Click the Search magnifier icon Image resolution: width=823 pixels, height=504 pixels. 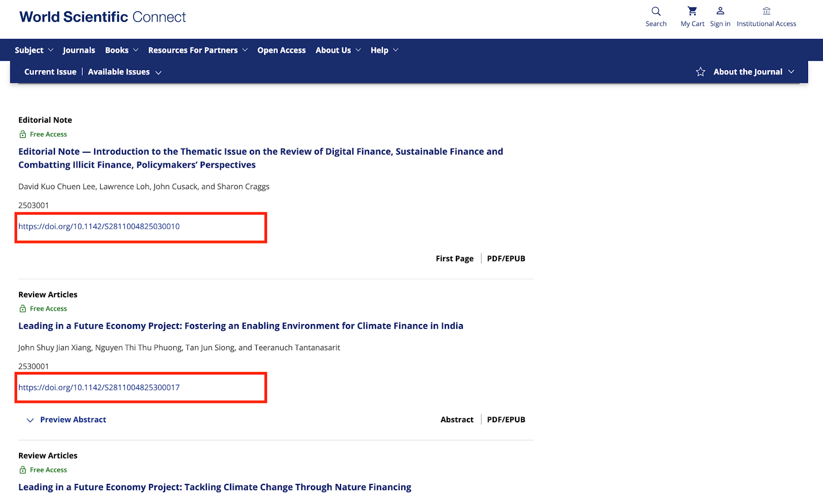(x=656, y=11)
